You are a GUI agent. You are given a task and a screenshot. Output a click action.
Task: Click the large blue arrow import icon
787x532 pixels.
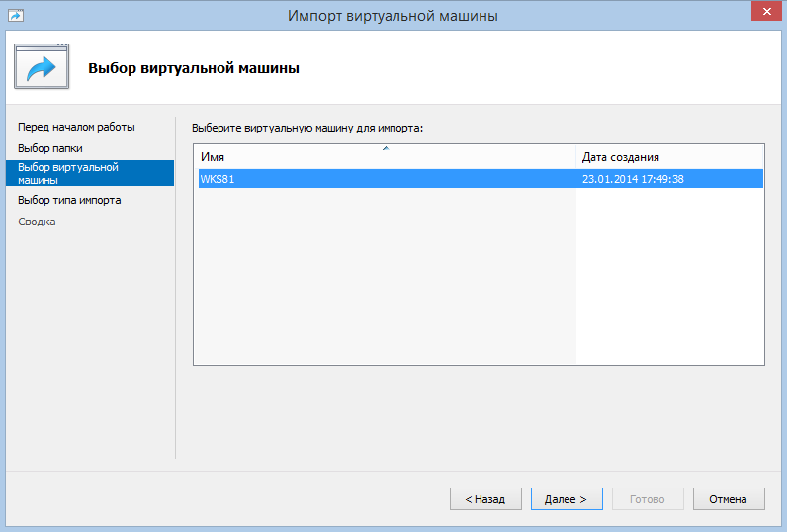tap(42, 68)
